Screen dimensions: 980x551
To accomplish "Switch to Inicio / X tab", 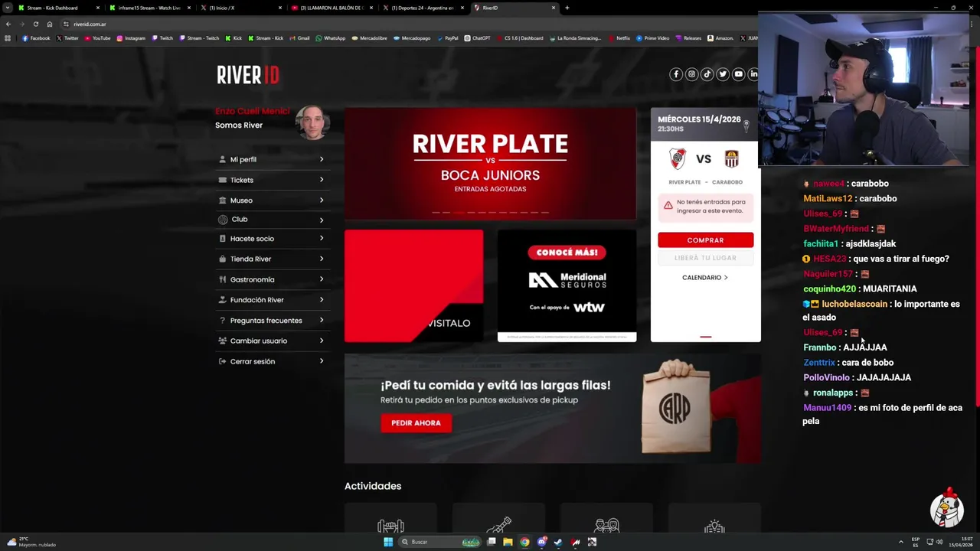I will click(241, 8).
